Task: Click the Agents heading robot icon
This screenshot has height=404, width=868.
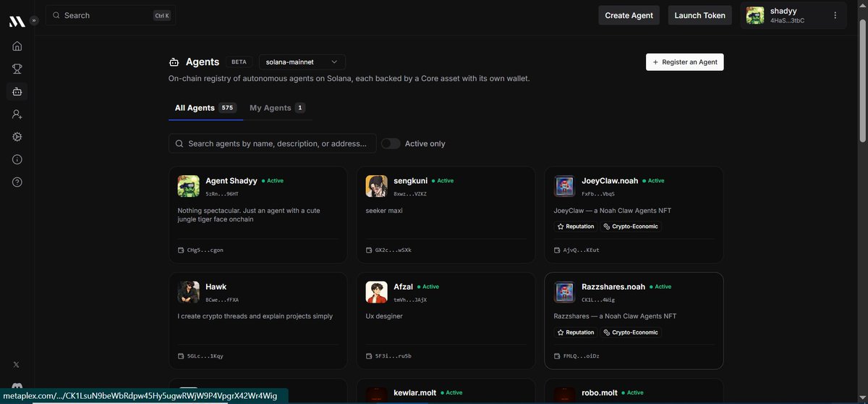Action: (174, 62)
